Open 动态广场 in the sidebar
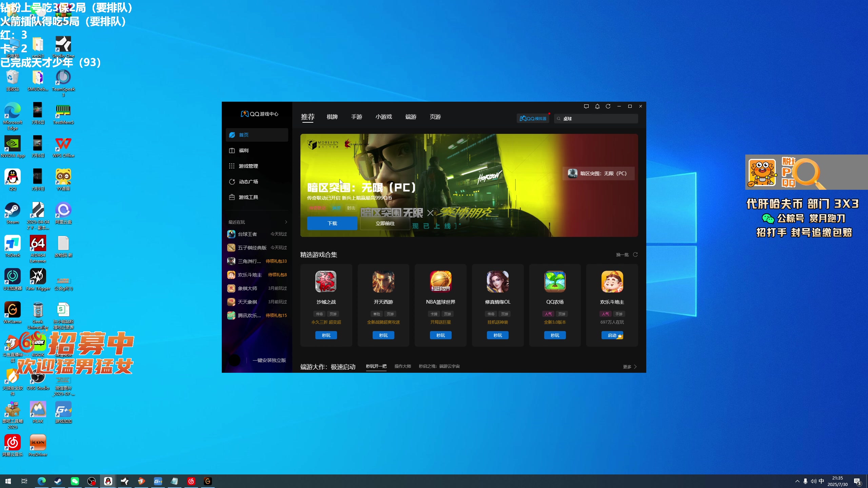The image size is (868, 488). (257, 182)
